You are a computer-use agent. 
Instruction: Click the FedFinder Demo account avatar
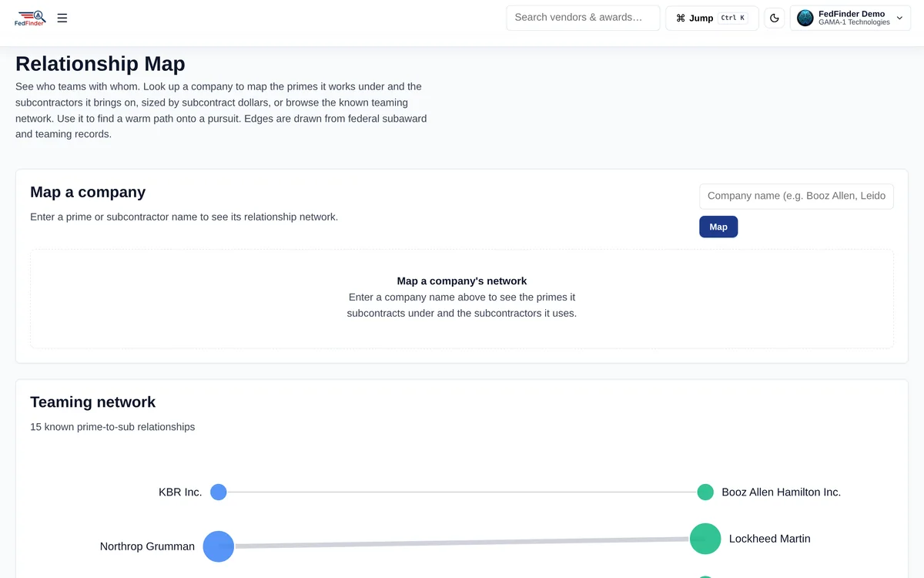coord(805,18)
